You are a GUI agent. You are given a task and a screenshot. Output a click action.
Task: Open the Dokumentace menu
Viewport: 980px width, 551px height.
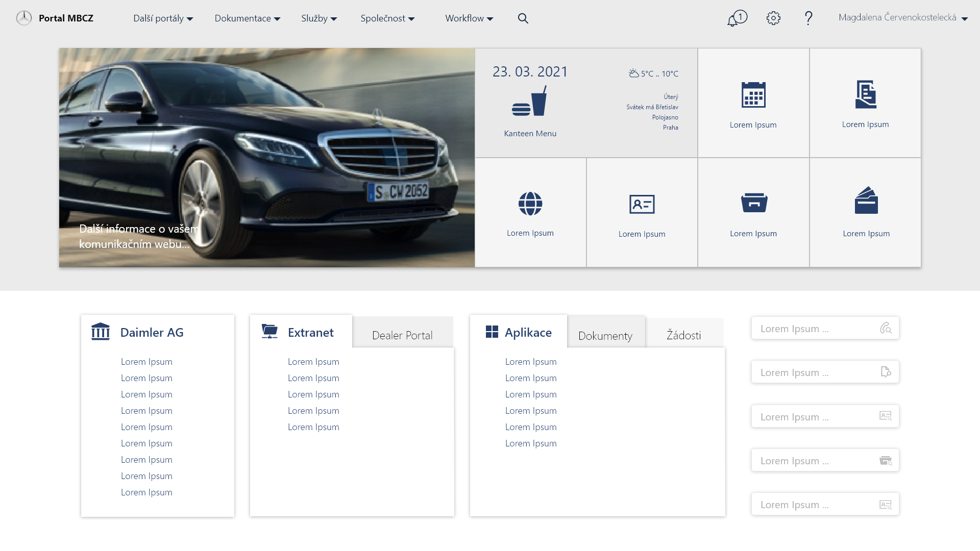coord(247,18)
